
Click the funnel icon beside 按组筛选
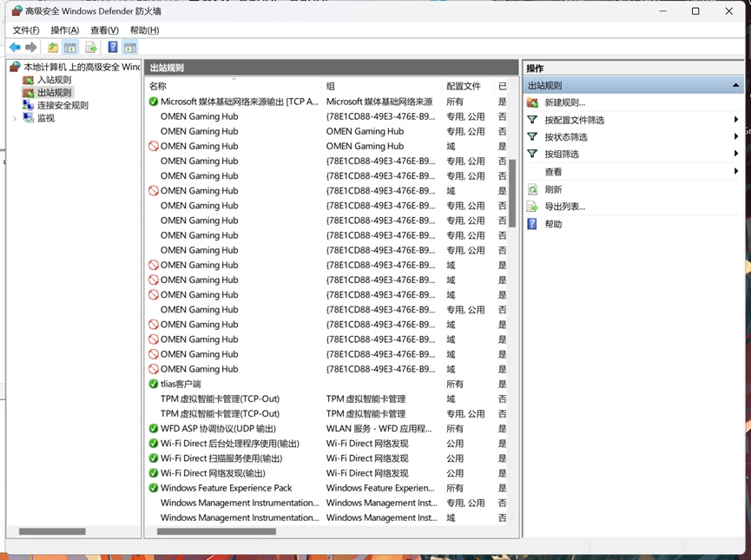[x=532, y=154]
